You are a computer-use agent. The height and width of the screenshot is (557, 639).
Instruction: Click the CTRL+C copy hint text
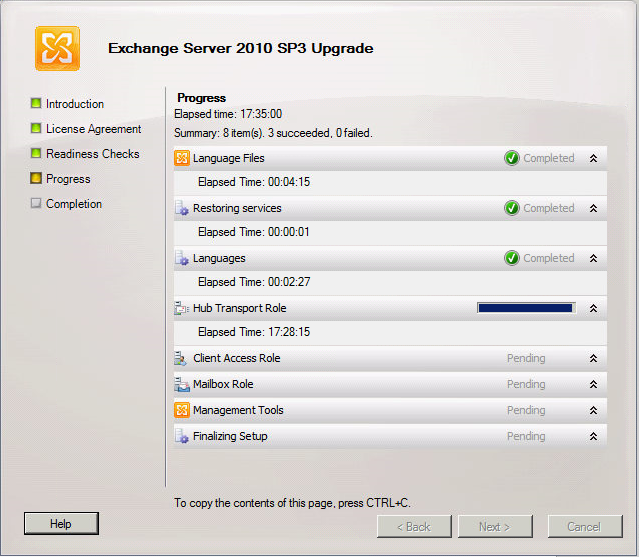(292, 503)
